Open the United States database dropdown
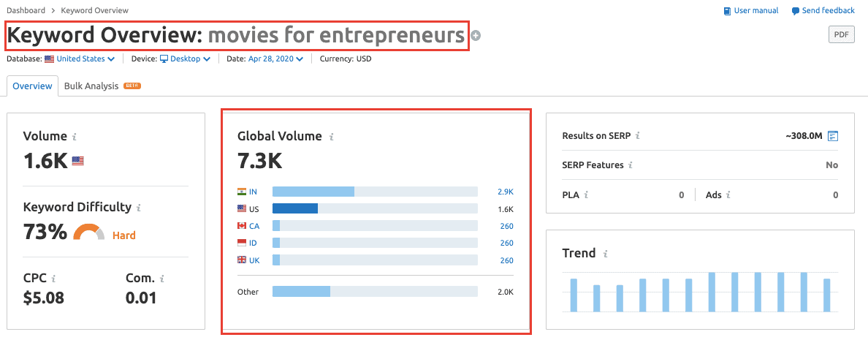868x340 pixels. [x=80, y=58]
